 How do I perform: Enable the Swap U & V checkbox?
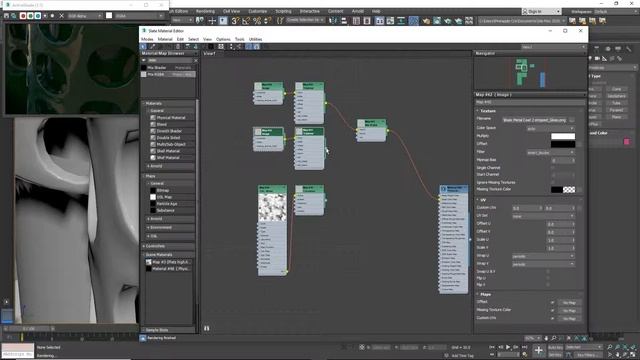coord(548,271)
